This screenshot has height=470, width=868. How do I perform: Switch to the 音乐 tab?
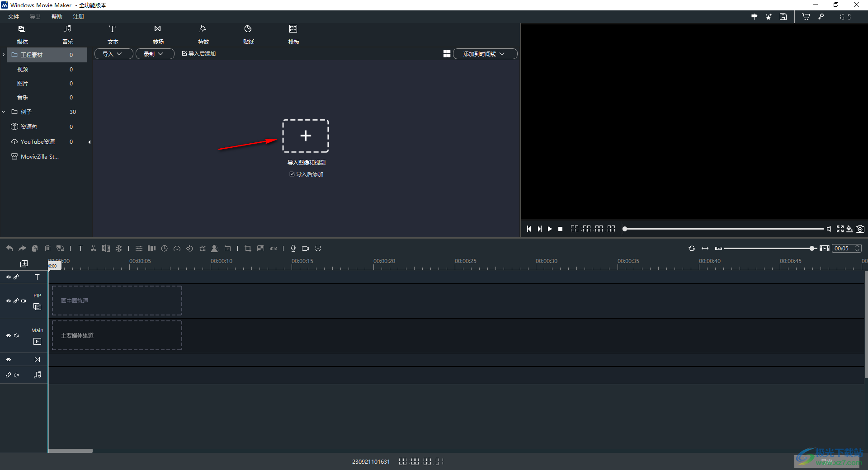[67, 35]
